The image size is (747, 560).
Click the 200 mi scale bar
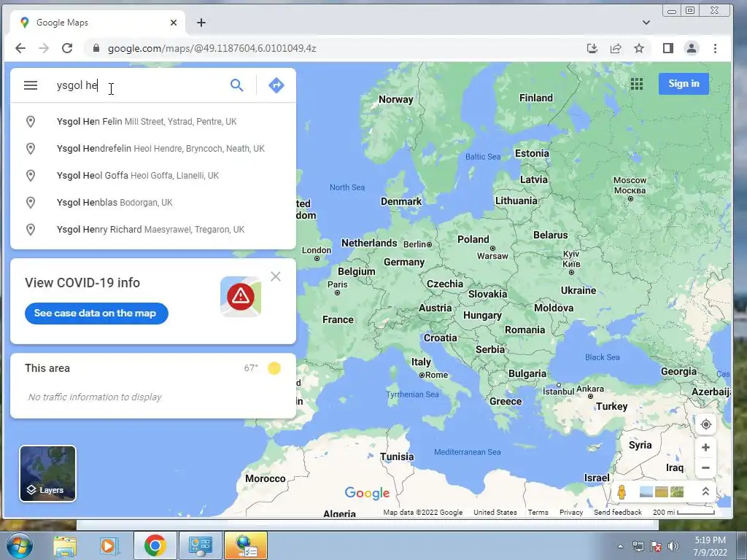pyautogui.click(x=684, y=513)
